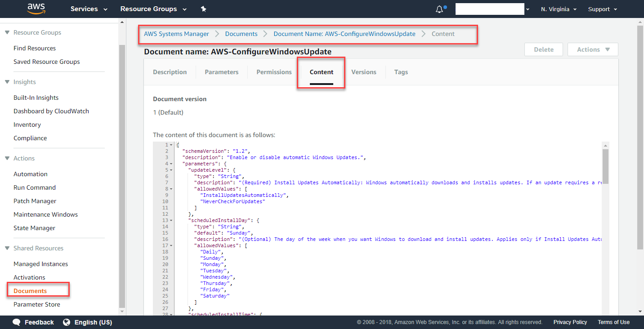Click the Feedback speech bubble icon

tap(17, 322)
